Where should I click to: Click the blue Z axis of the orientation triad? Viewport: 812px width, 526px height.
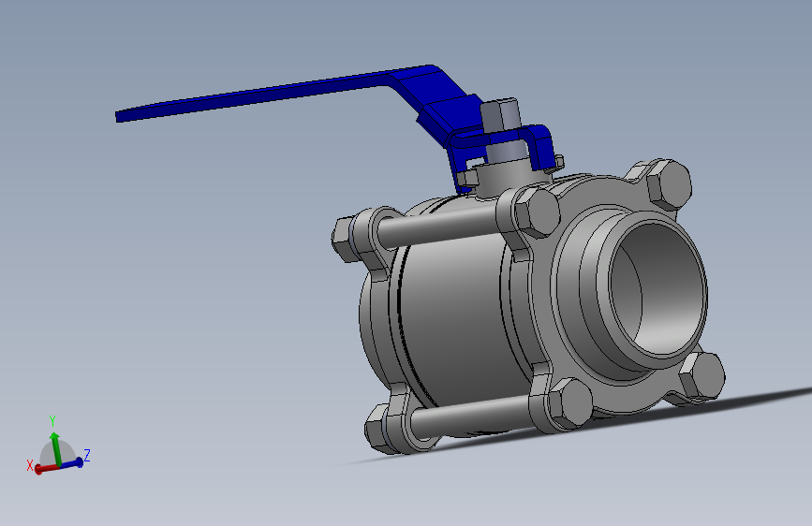[72, 463]
